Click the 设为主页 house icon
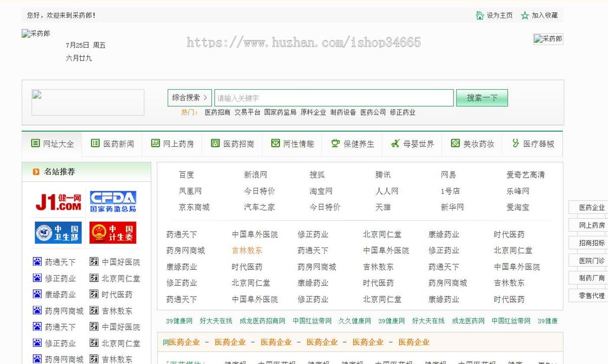The width and height of the screenshot is (608, 364). click(480, 15)
